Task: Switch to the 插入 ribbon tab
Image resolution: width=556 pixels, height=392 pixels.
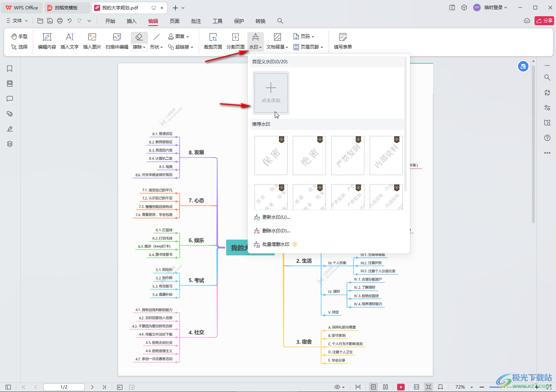Action: pyautogui.click(x=132, y=21)
